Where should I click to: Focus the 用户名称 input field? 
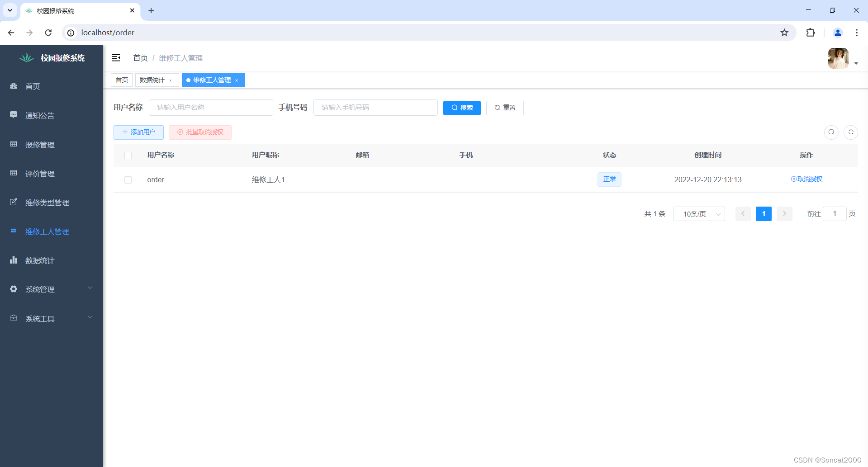[x=211, y=108]
